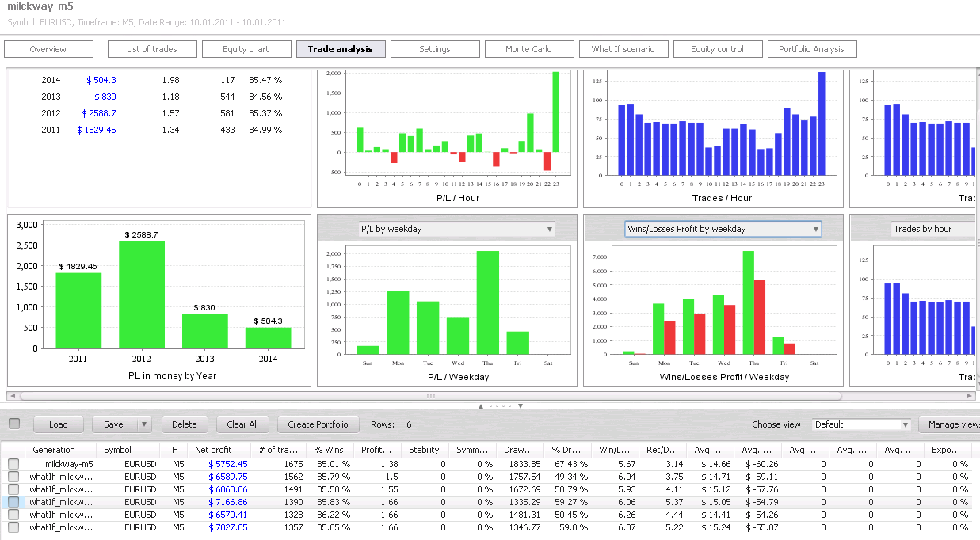
Task: Click hour 23 bar in P/L Hour chart
Action: click(555, 112)
